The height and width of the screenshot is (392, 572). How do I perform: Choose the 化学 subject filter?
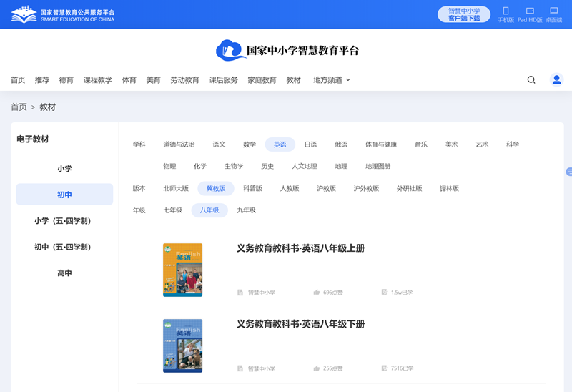coord(200,167)
